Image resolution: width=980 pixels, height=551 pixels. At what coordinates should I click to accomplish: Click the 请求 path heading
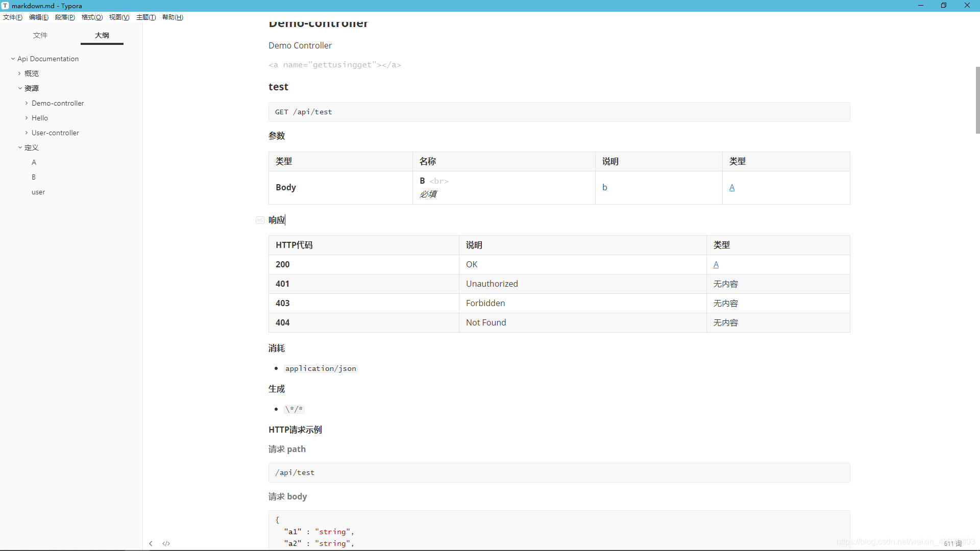coord(287,449)
